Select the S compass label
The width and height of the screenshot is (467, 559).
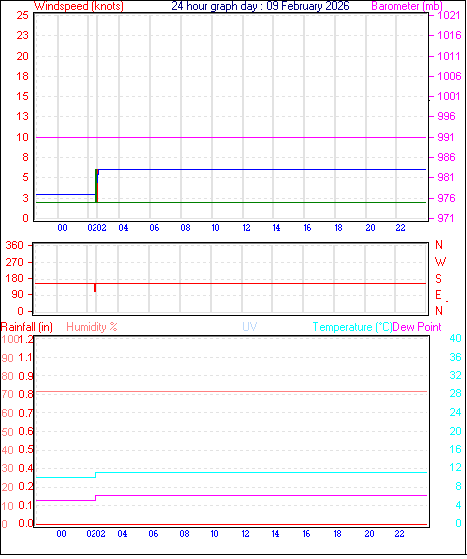coord(438,278)
